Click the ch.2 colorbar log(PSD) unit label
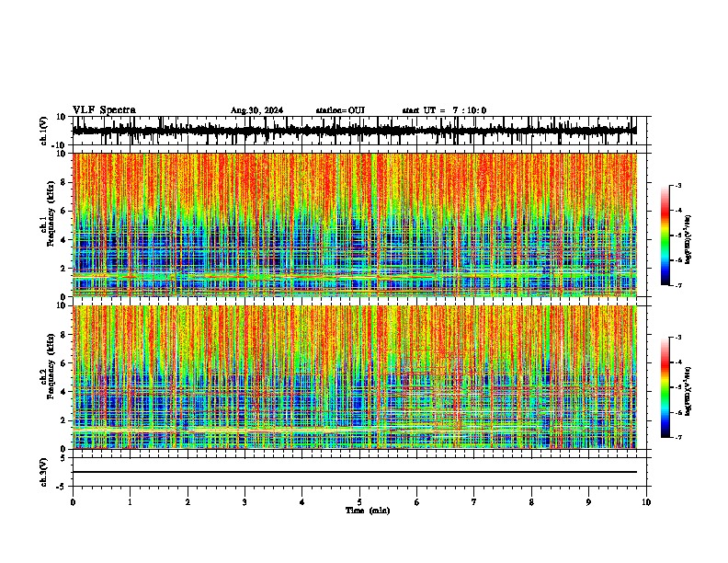This screenshot has height=563, width=728. (x=688, y=391)
